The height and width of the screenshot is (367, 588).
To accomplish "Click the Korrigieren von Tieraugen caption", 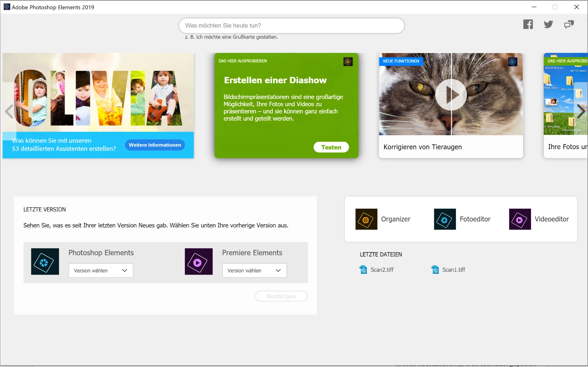I will pyautogui.click(x=423, y=147).
